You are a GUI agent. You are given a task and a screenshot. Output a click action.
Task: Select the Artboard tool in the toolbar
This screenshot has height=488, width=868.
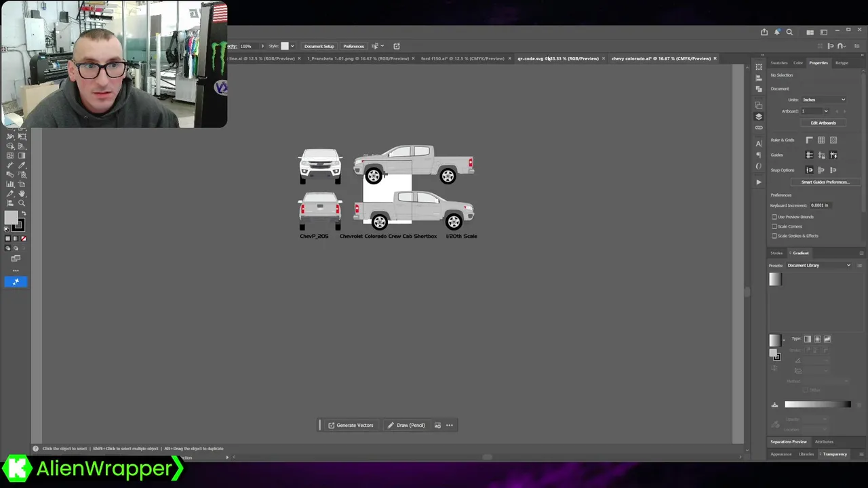coord(22,184)
